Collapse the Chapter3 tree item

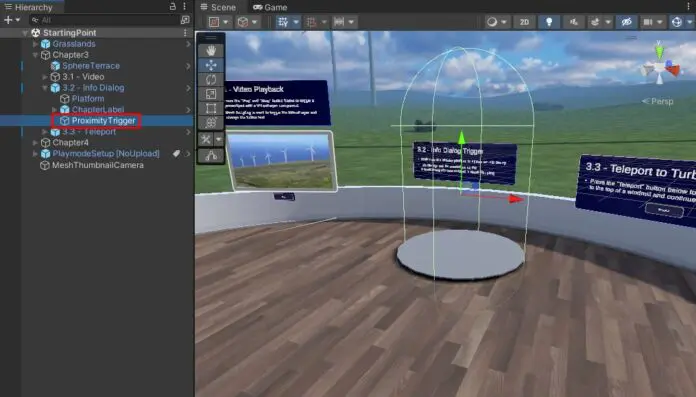click(35, 55)
